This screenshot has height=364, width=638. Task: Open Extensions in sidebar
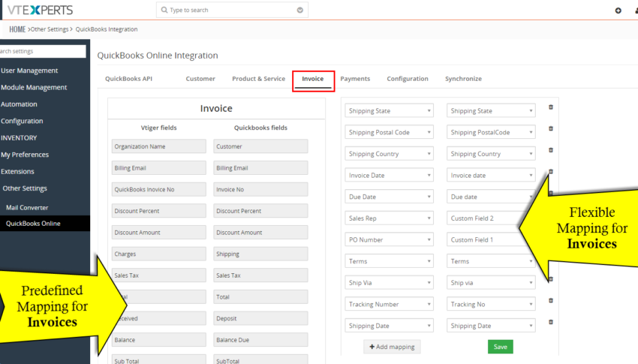pyautogui.click(x=17, y=172)
